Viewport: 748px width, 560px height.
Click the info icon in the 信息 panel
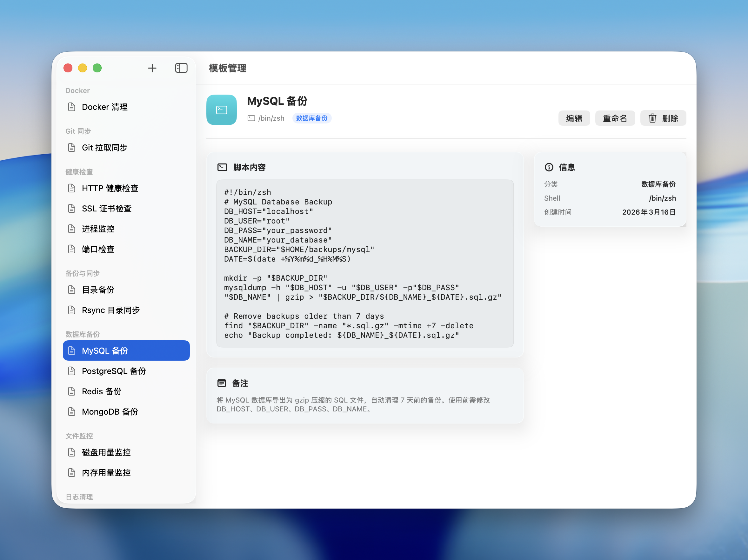[549, 167]
